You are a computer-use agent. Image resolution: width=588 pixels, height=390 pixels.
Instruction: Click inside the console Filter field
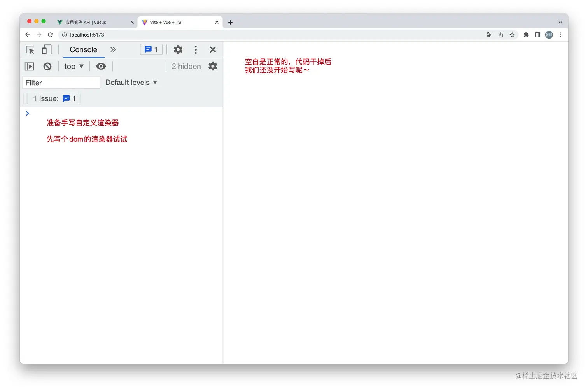click(61, 83)
